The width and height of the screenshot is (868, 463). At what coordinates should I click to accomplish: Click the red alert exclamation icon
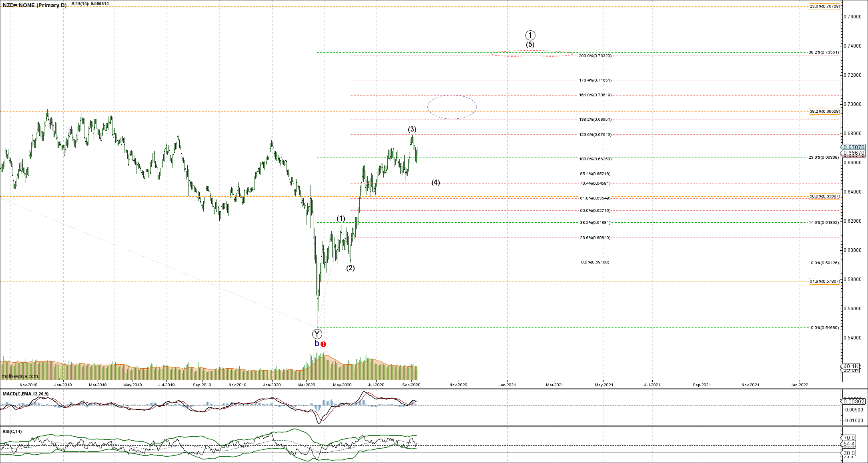pyautogui.click(x=323, y=344)
